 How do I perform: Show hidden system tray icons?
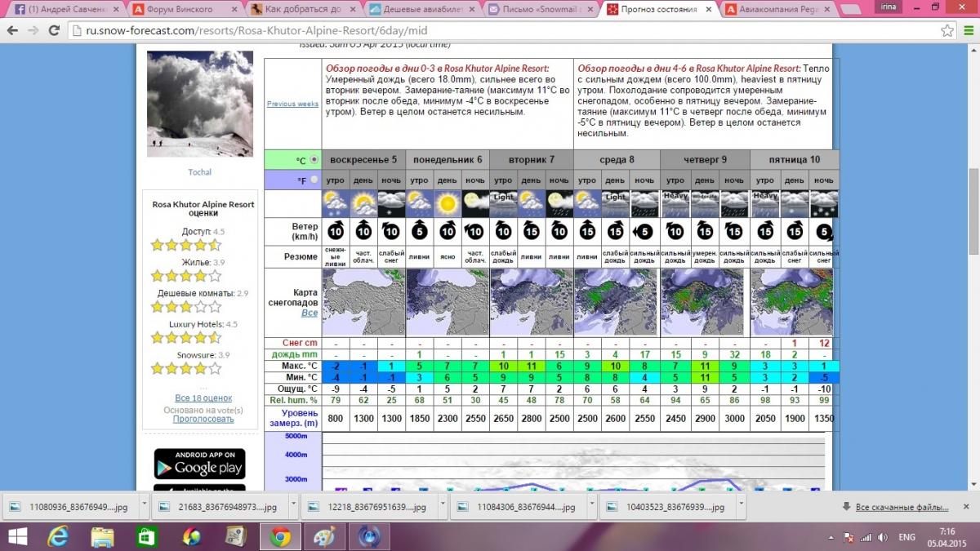pos(831,537)
